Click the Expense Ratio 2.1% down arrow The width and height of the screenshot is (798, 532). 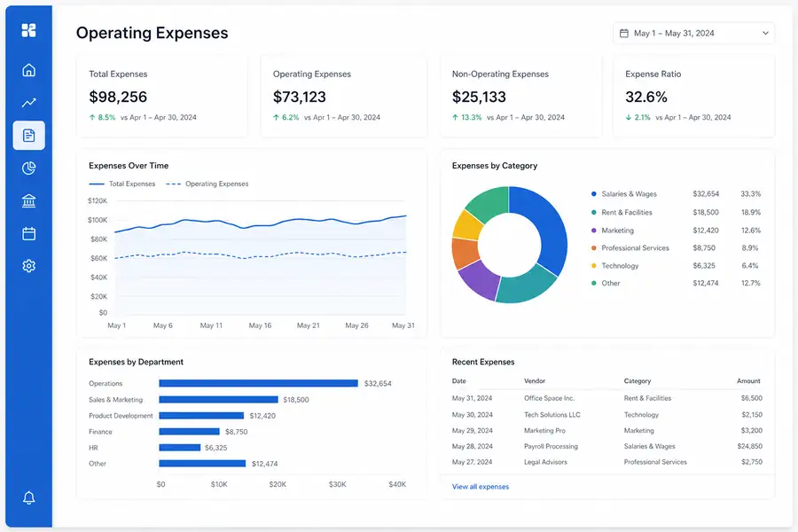(629, 117)
